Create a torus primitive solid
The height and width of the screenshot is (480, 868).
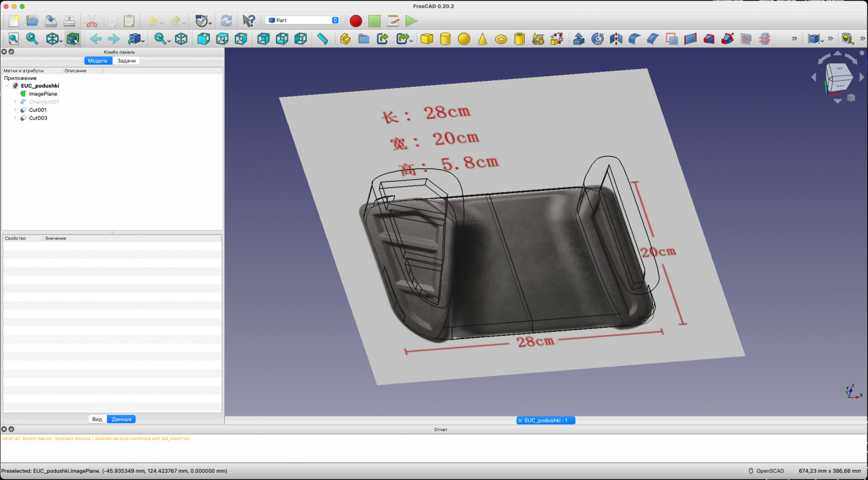click(x=501, y=39)
